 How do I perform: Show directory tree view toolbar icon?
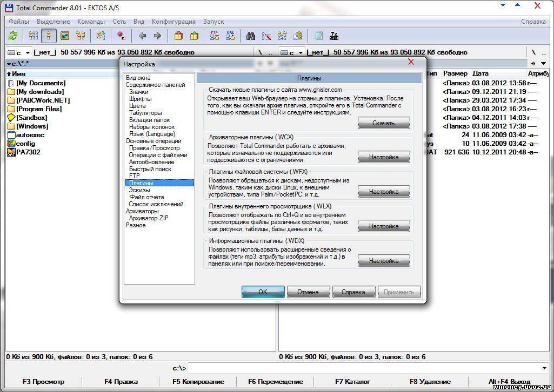click(x=81, y=36)
